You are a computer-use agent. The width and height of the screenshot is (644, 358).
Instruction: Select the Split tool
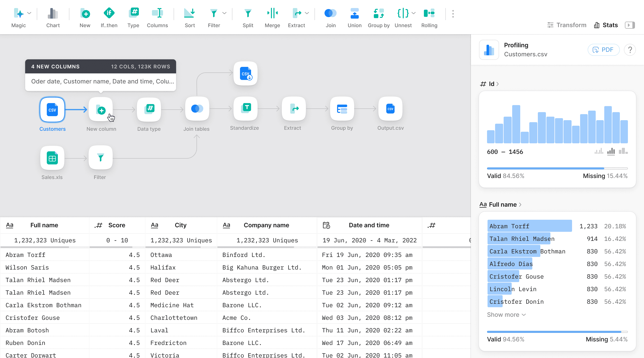[x=248, y=18]
